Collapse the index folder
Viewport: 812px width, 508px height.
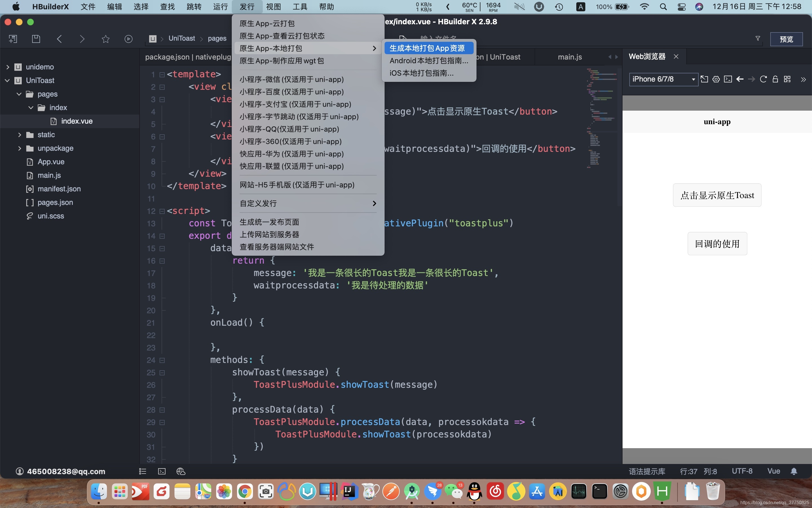tap(31, 108)
